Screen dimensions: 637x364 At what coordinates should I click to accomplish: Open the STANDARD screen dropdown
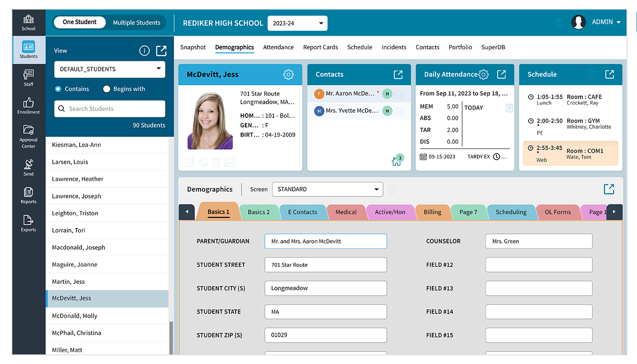327,189
